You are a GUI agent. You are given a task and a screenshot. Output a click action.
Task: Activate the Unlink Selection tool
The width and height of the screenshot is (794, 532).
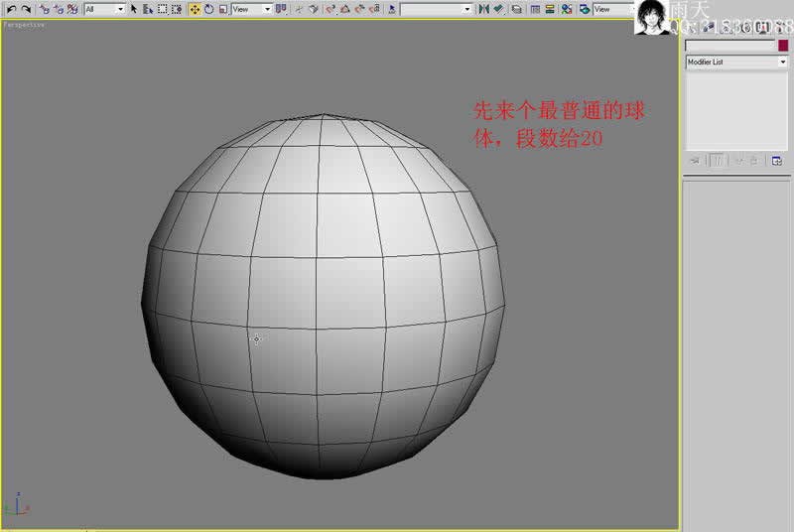pyautogui.click(x=59, y=9)
